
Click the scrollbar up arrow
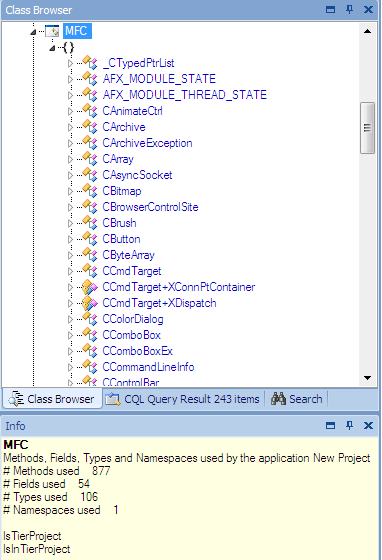pos(367,31)
